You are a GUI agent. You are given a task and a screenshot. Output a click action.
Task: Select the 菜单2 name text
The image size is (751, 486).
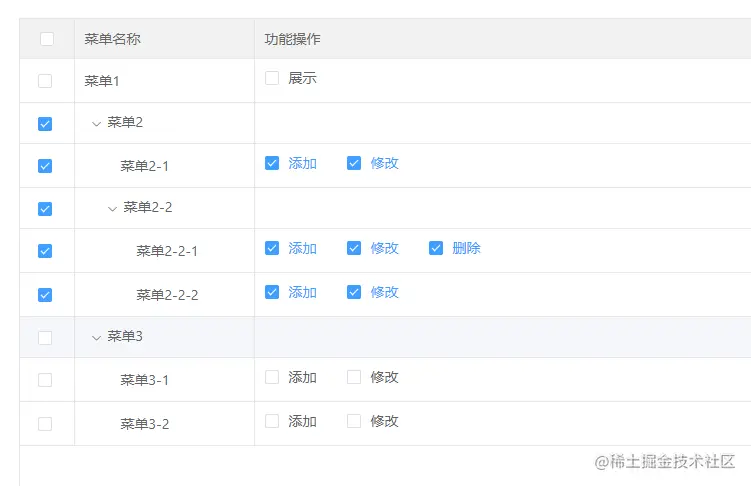[125, 123]
